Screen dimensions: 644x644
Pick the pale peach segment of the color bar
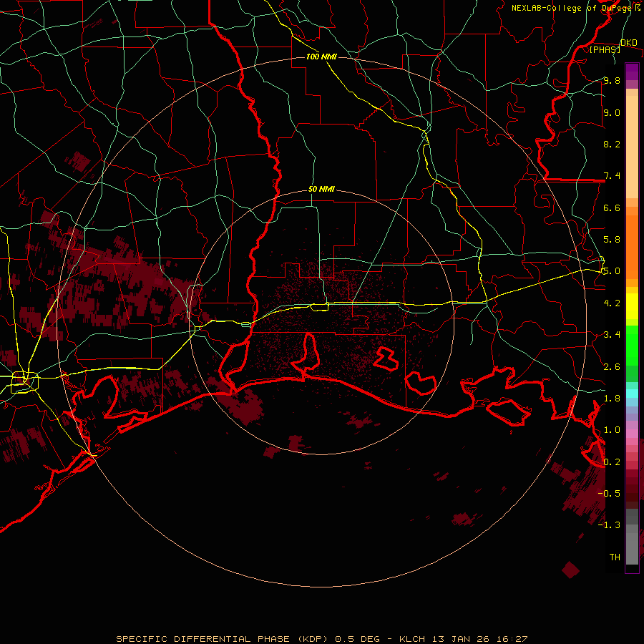[632, 147]
